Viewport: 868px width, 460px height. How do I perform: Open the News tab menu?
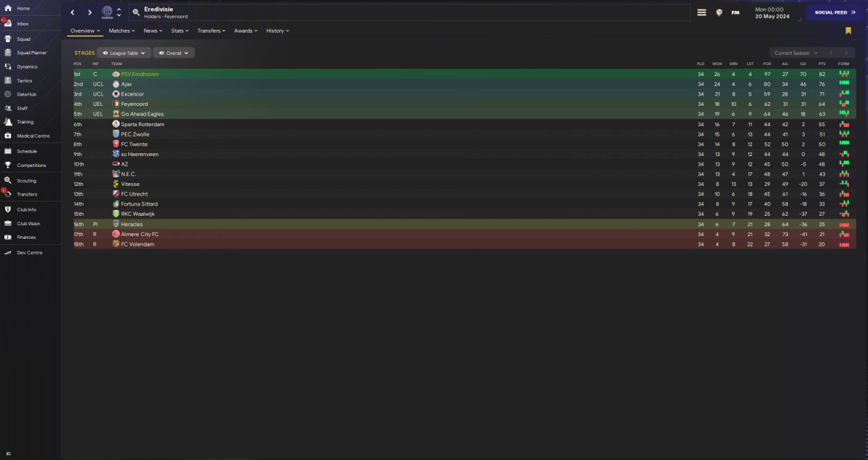point(153,31)
